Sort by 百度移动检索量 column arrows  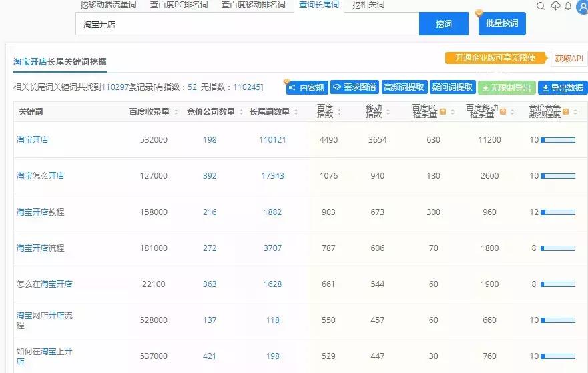pos(513,111)
